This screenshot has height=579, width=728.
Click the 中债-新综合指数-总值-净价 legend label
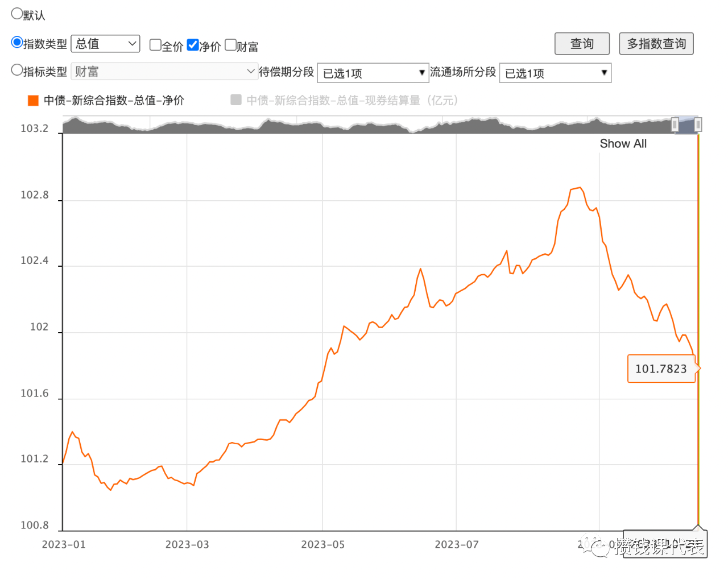point(114,101)
